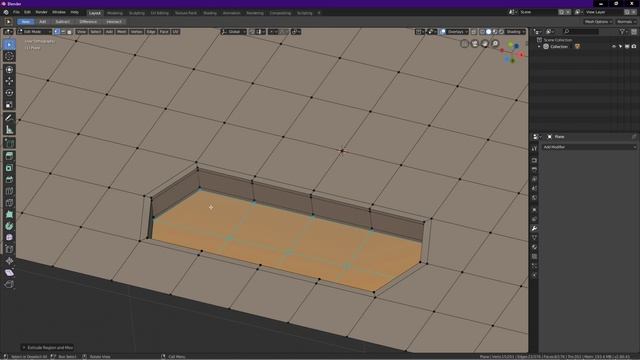Click the green Y axis gizmo circle
This screenshot has height=360, width=640.
click(x=510, y=44)
